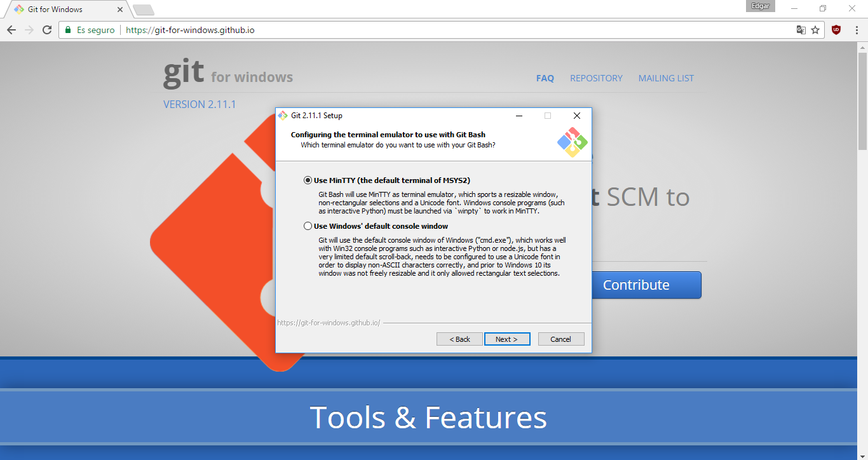Open the FAQ link
This screenshot has width=868, height=460.
point(545,78)
